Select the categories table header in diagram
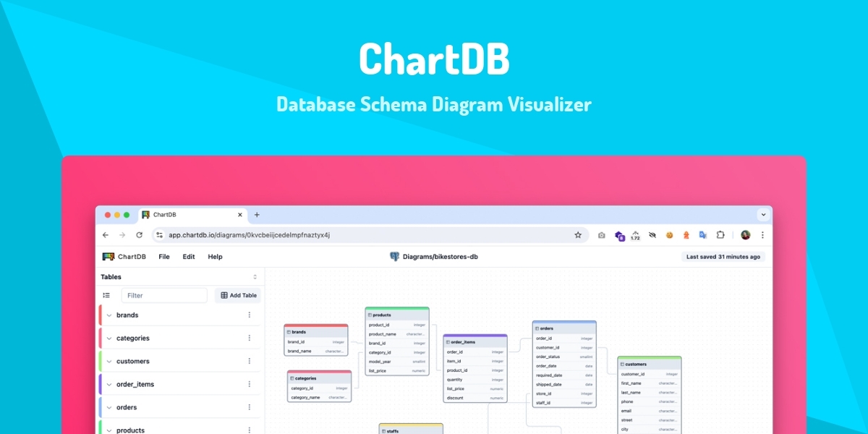868x434 pixels. (x=319, y=378)
